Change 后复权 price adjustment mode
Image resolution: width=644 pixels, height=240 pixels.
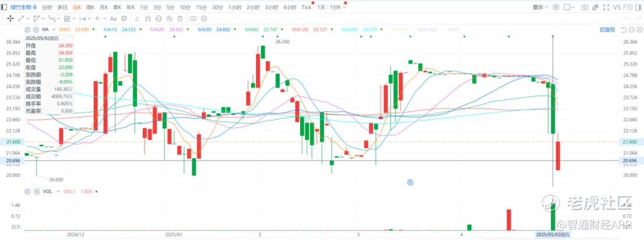607,30
